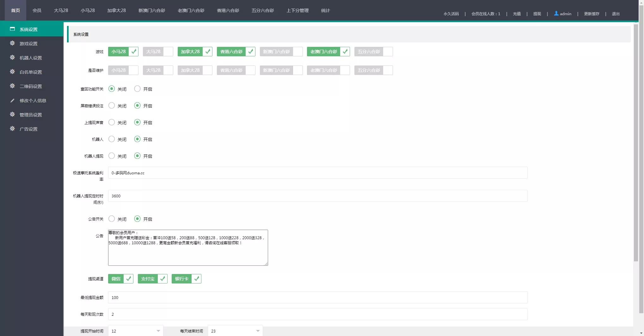Click the gear icon next to 机器人设置
This screenshot has width=644, height=336.
(12, 58)
